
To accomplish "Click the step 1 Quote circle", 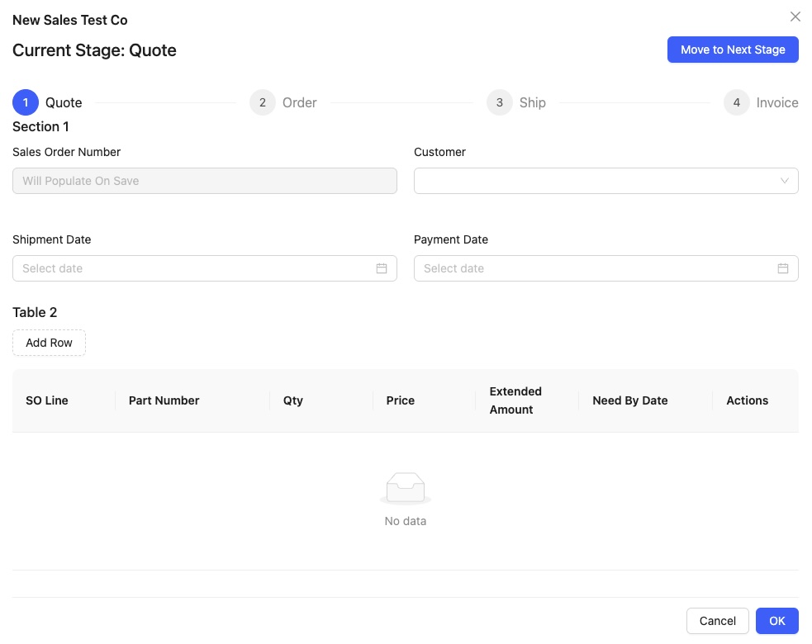I will point(26,102).
